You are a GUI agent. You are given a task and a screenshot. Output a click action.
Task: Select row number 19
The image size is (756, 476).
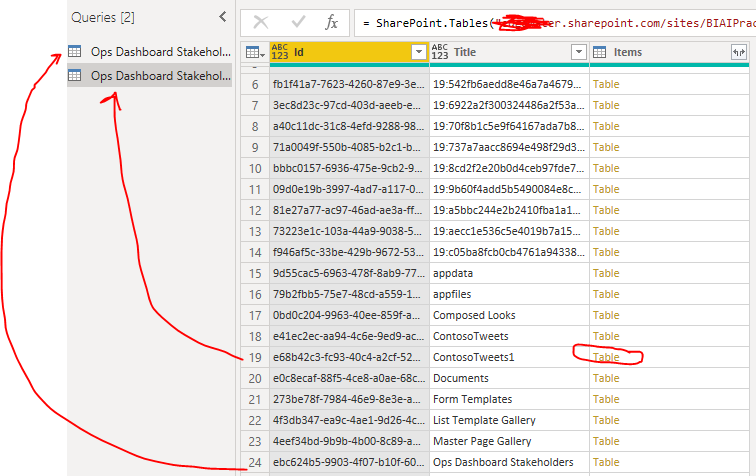coord(255,357)
